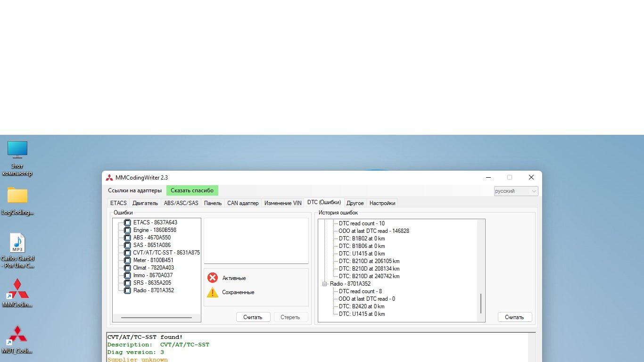This screenshot has height=362, width=644.
Task: Select the Carlos Gardel MP3 file icon
Action: [17, 251]
